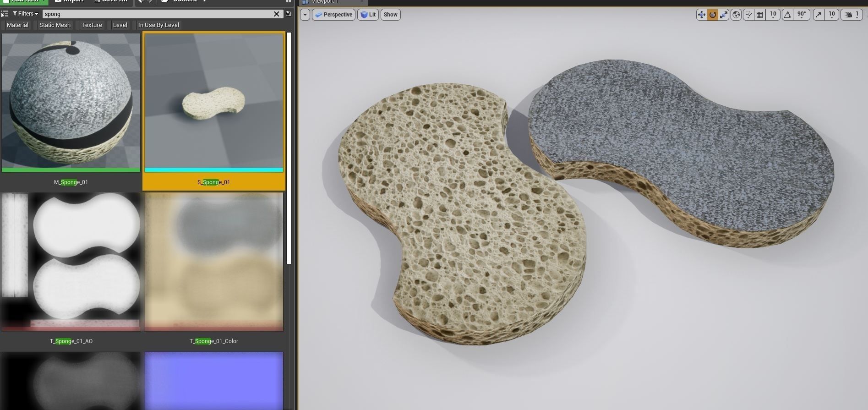This screenshot has width=868, height=410.
Task: Toggle grid snapping icon
Action: 760,15
